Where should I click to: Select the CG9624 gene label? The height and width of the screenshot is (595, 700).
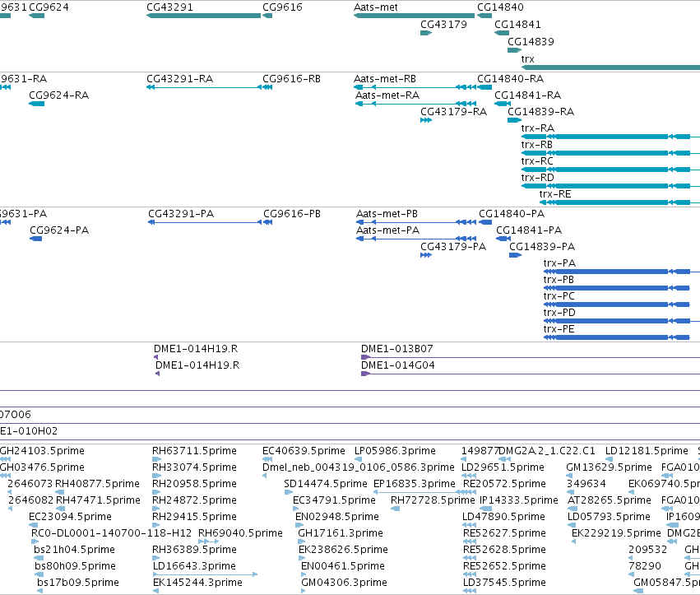pyautogui.click(x=49, y=7)
